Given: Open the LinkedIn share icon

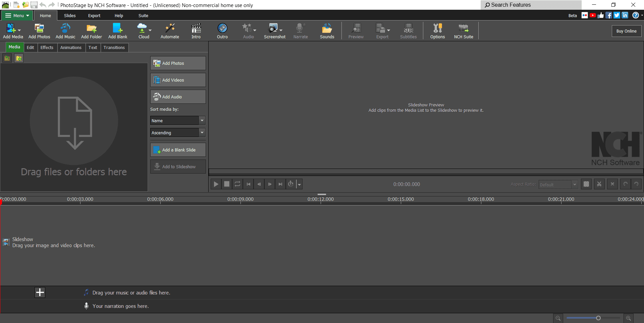Looking at the screenshot, I should 625,15.
